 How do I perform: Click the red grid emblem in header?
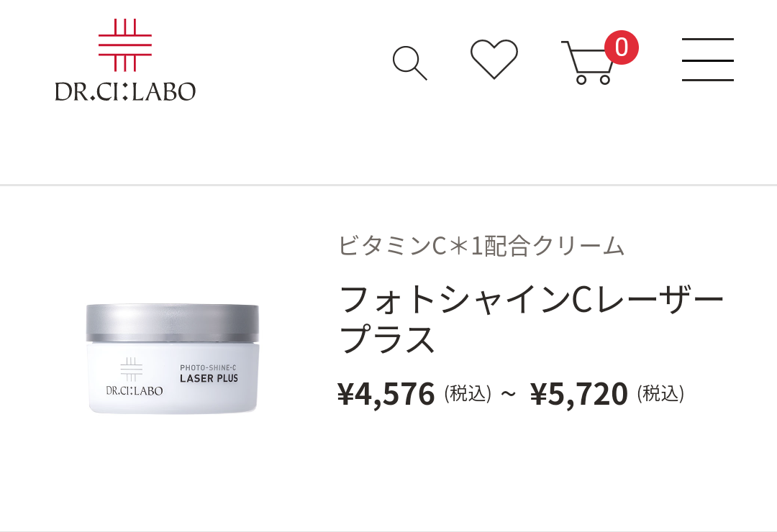tap(125, 45)
